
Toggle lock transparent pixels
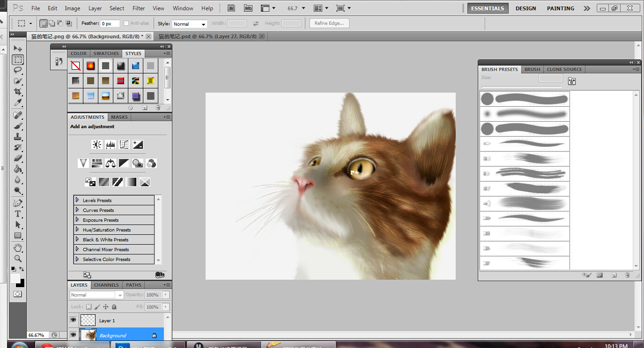click(88, 307)
